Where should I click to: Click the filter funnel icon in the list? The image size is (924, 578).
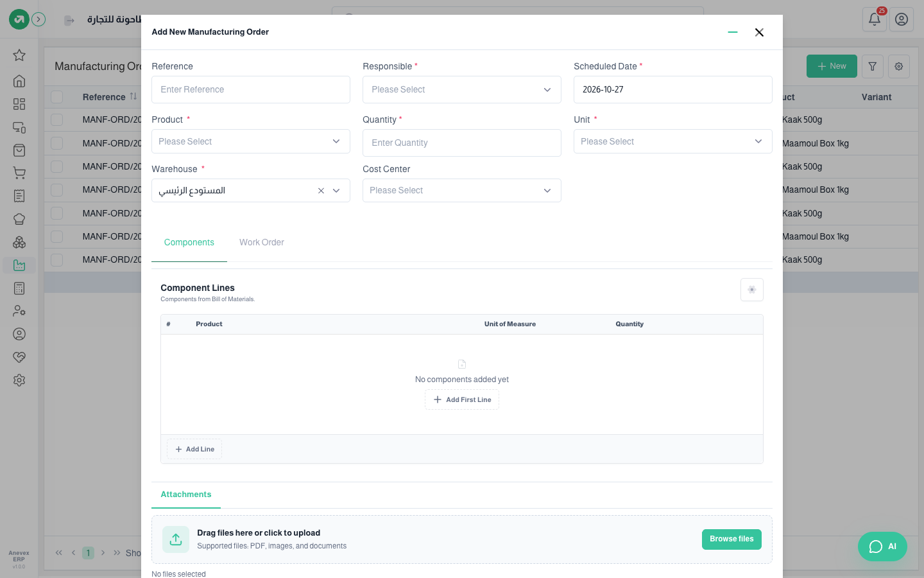(873, 66)
